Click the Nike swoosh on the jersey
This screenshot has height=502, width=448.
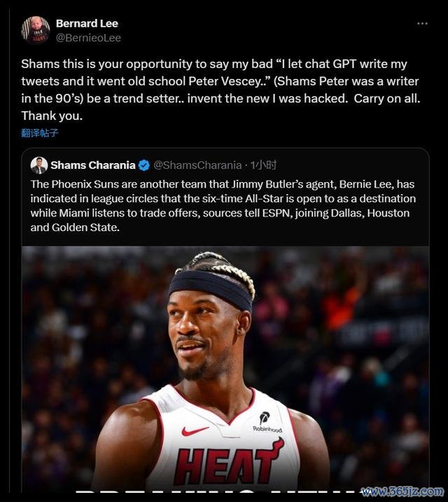(195, 431)
